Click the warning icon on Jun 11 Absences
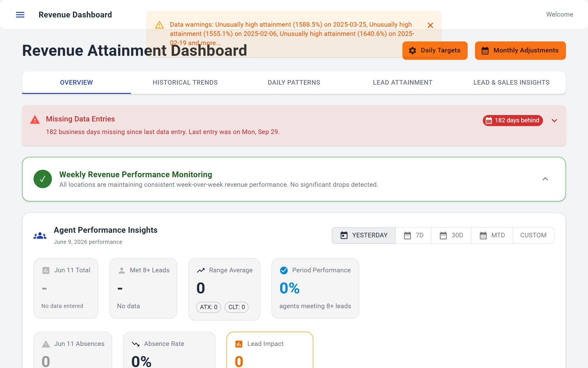 (46, 344)
